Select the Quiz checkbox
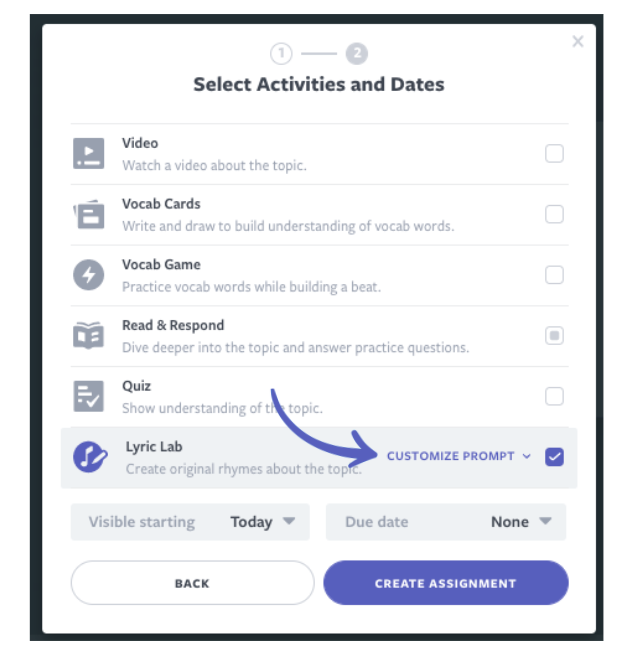 pos(554,396)
